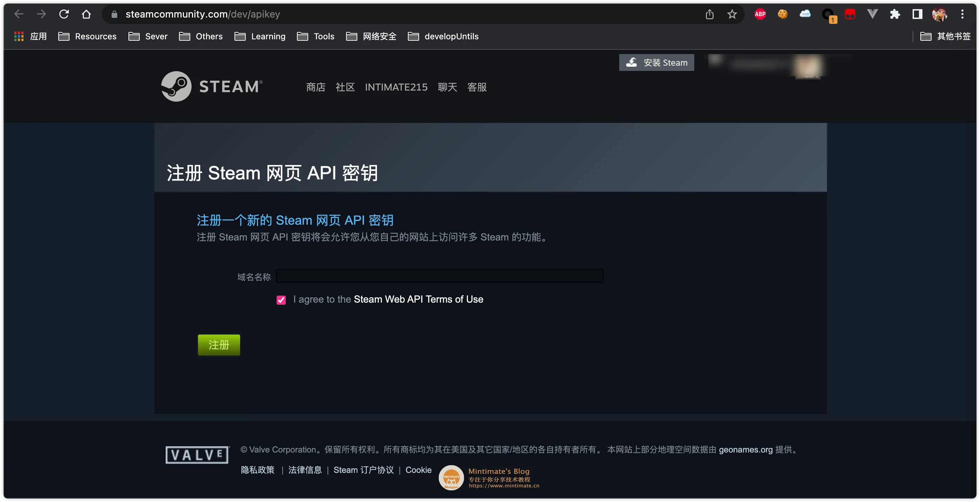Screen dimensions: 980x502
Task: Open the Learning bookmarks folder
Action: (260, 36)
